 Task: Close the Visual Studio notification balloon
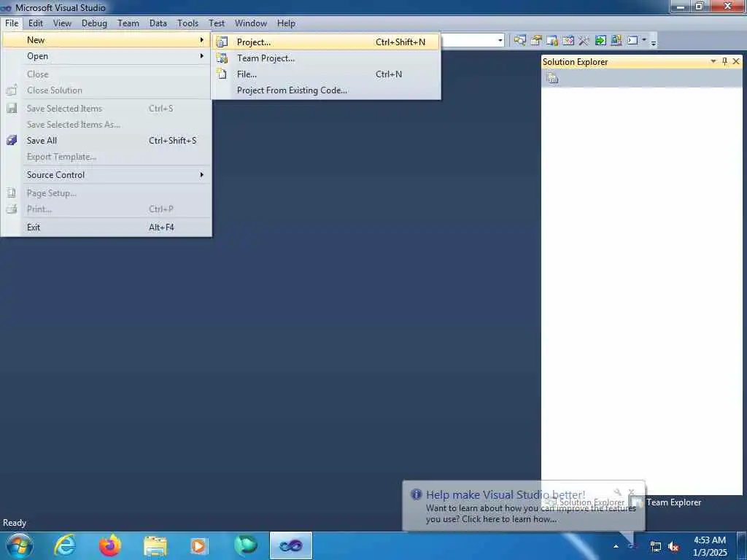click(x=631, y=492)
